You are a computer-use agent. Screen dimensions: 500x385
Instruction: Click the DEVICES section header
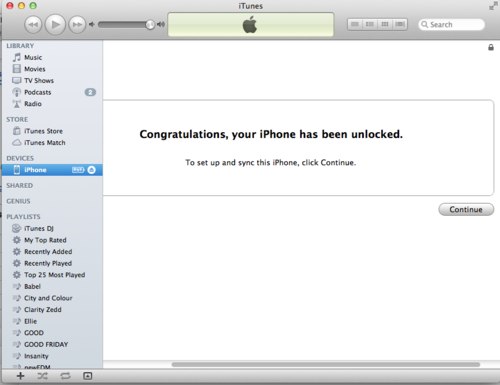(20, 158)
